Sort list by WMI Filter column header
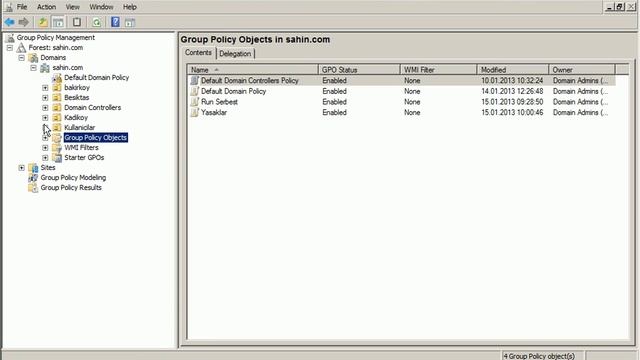Viewport: 640px width, 360px height. (439, 70)
